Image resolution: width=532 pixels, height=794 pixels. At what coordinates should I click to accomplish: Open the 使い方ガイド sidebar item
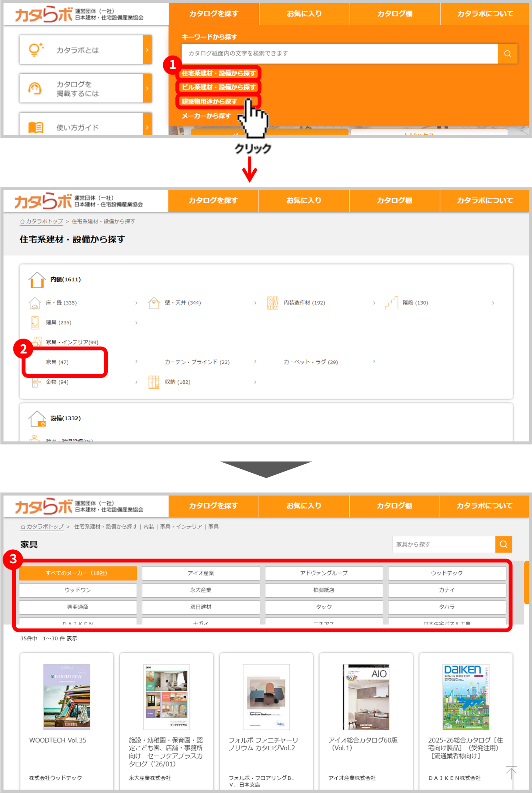click(x=85, y=127)
